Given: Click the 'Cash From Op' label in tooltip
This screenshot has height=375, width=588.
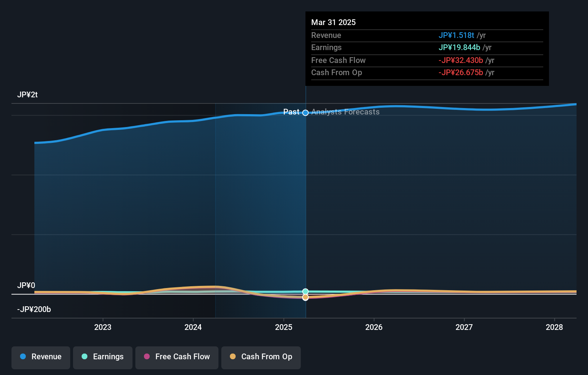Looking at the screenshot, I should click(x=337, y=73).
